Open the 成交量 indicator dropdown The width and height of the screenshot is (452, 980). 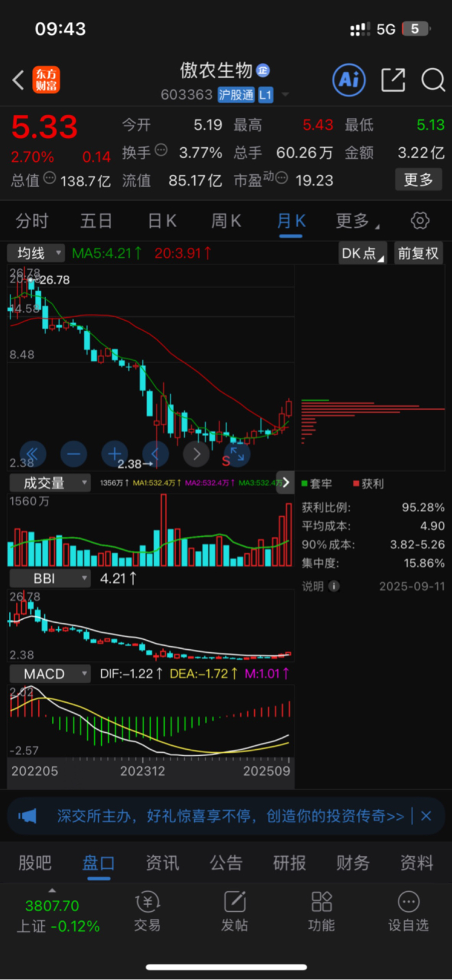click(x=50, y=483)
